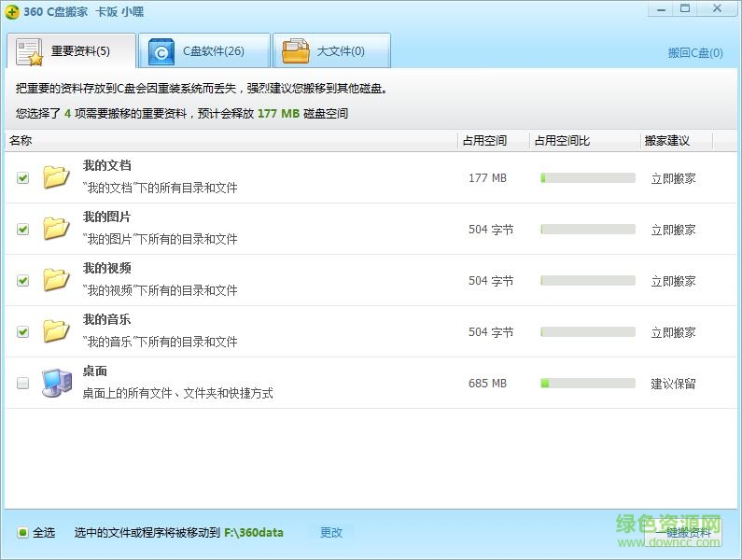Screen dimensions: 742x560
Task: Click the My Pictures folder icon
Action: pos(57,229)
